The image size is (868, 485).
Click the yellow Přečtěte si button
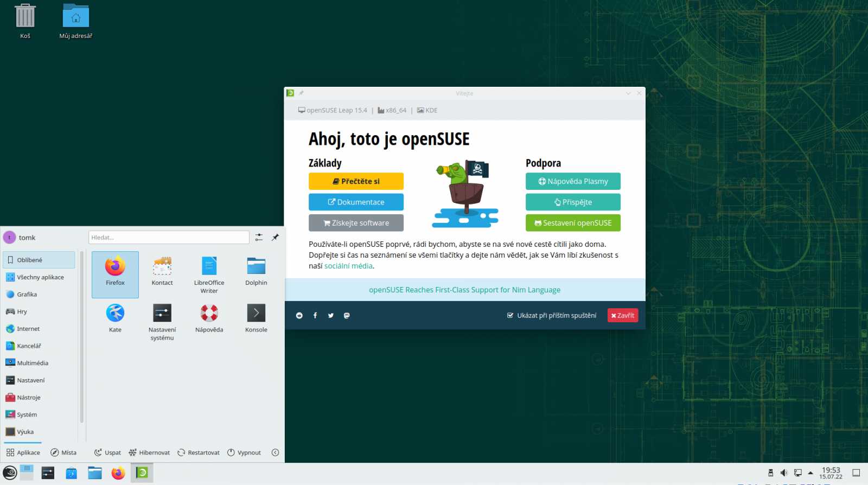pos(356,181)
